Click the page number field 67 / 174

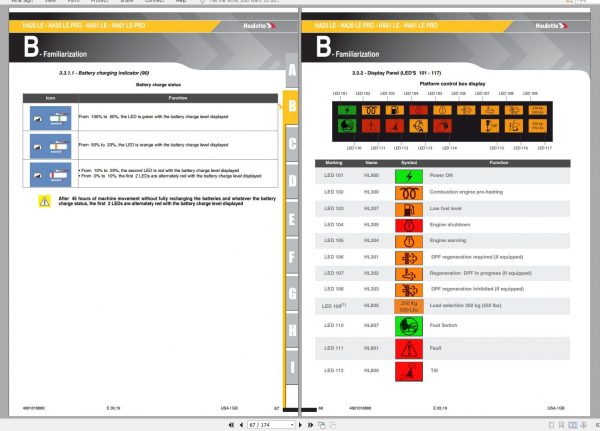[269, 425]
